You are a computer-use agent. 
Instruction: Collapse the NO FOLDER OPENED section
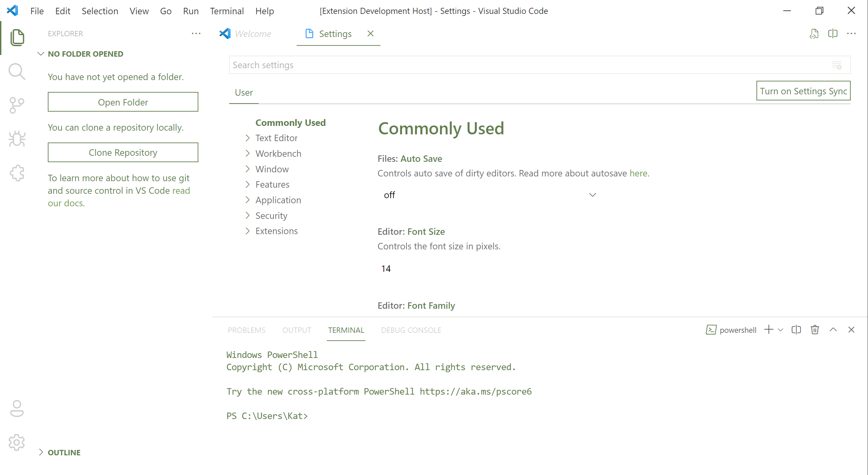click(85, 54)
